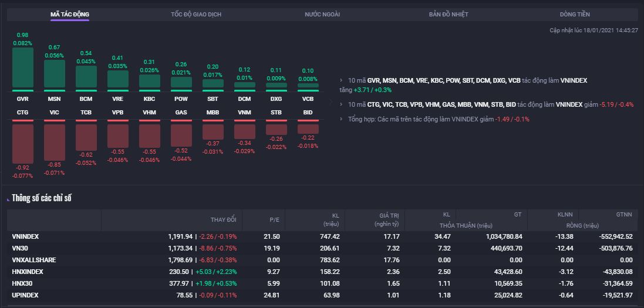Expand the chevron beside the GVR, MSN gainers summary
Image resolution: width=644 pixels, height=308 pixels.
(342, 80)
